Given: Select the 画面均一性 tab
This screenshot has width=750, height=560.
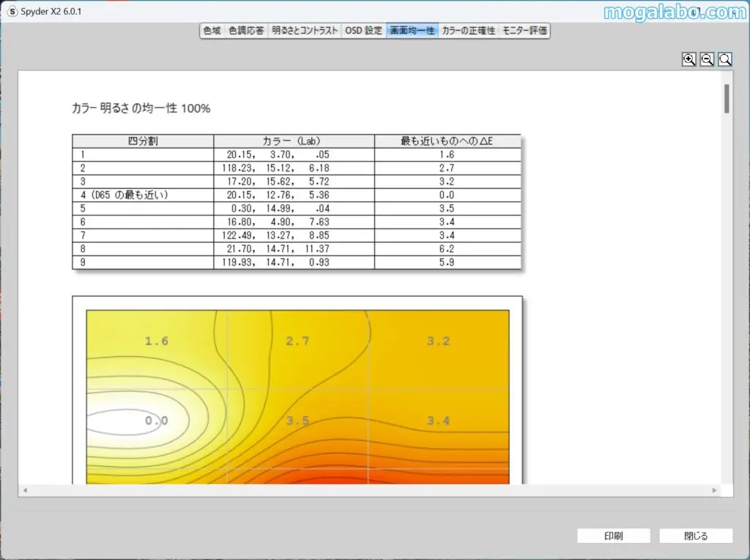Looking at the screenshot, I should click(412, 31).
